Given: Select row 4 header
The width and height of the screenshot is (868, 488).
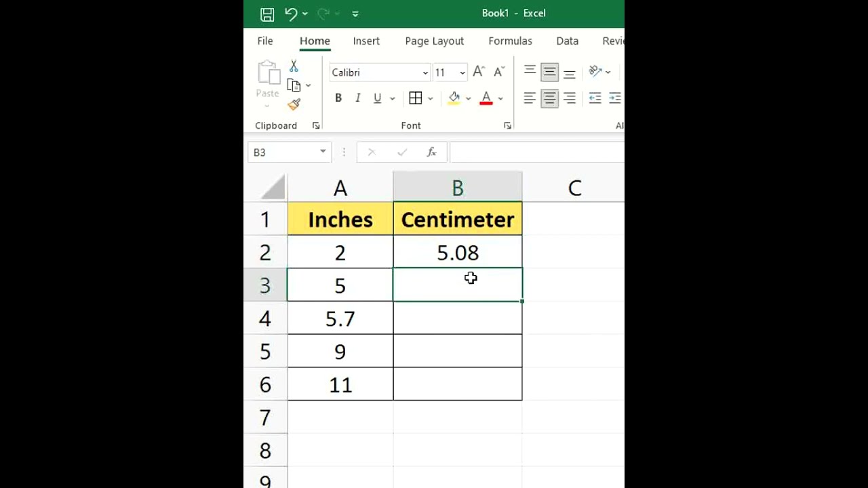Looking at the screenshot, I should 265,319.
